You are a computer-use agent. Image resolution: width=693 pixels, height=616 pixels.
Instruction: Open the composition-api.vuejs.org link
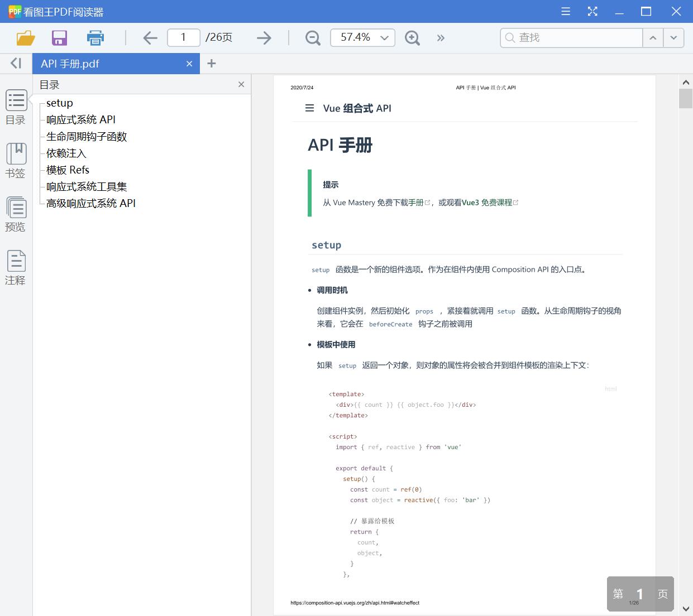click(355, 603)
